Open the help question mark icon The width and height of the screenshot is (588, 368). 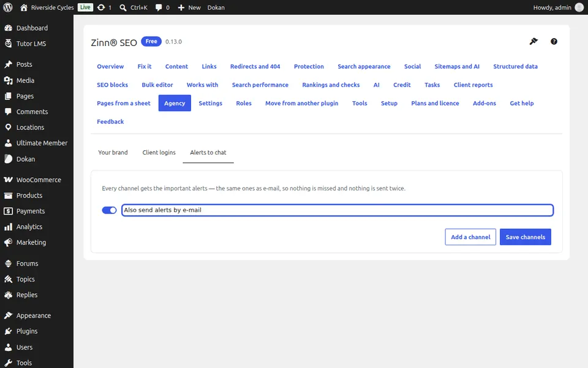click(x=554, y=41)
